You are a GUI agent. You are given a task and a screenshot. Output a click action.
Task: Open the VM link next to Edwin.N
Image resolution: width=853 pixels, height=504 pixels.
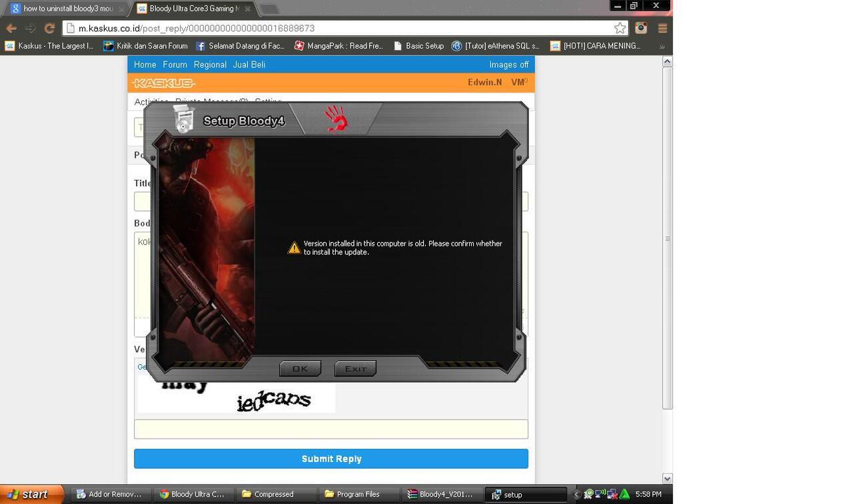(519, 82)
